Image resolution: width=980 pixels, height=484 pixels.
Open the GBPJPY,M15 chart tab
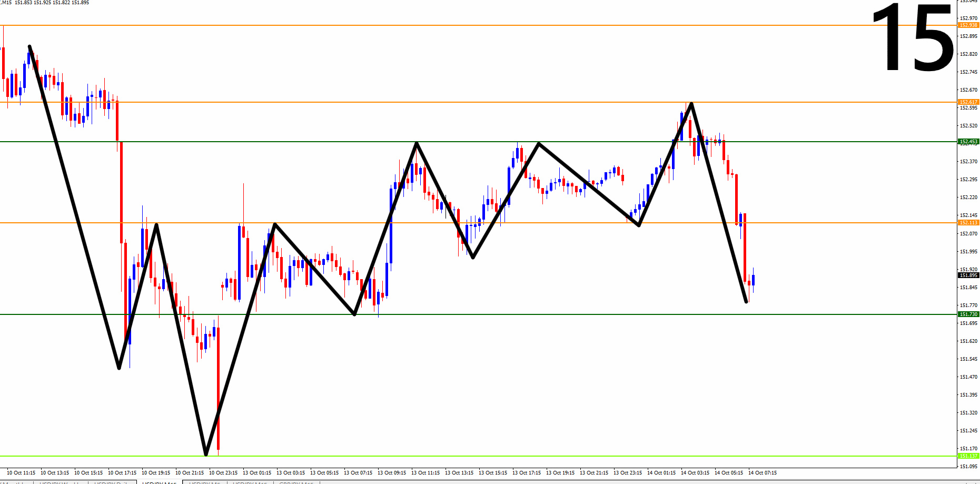point(296,482)
